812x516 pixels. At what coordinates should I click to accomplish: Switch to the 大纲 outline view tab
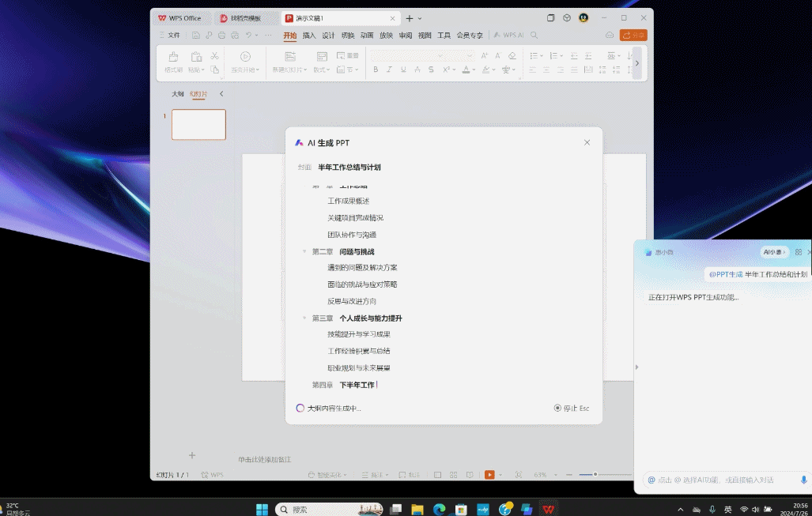178,94
